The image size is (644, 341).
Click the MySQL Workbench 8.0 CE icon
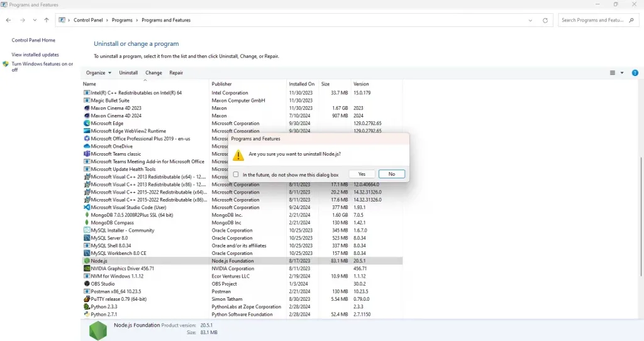[x=87, y=253]
